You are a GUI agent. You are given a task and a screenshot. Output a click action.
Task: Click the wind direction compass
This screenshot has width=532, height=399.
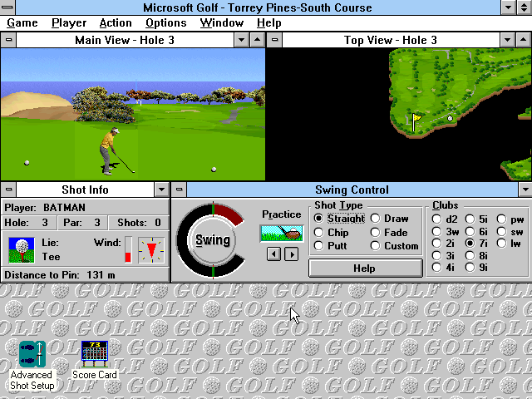pyautogui.click(x=151, y=250)
